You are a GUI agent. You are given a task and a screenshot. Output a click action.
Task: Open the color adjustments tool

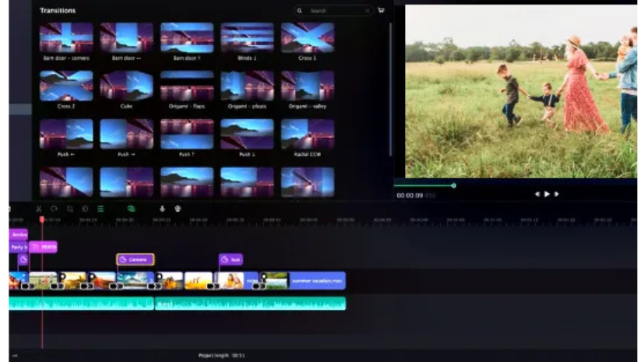(x=85, y=209)
